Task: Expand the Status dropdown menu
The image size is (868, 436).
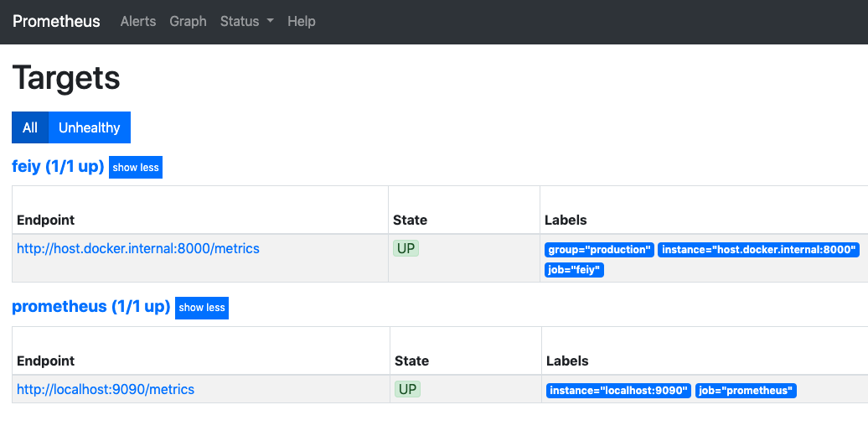Action: [x=246, y=22]
